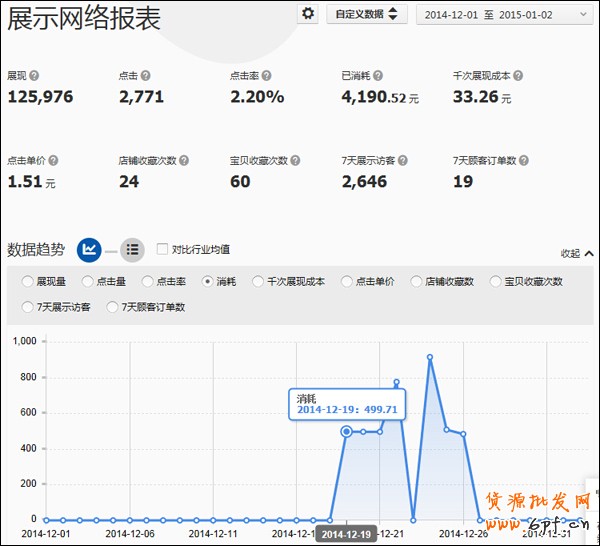Enable the 对比行业均值 checkbox
The image size is (600, 546).
162,249
